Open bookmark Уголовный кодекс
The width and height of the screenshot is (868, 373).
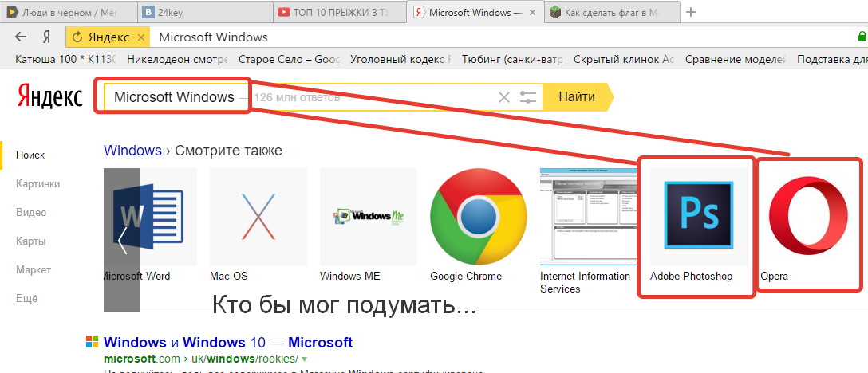pos(400,59)
